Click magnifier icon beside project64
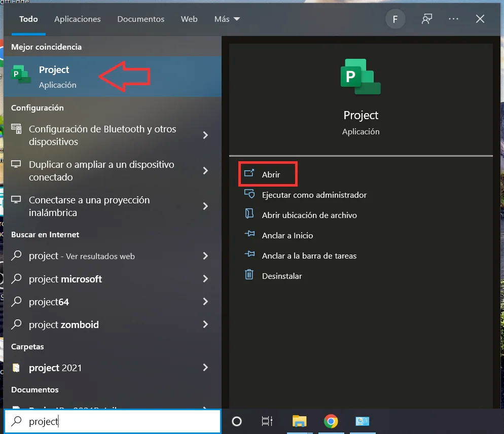Viewport: 504px width, 434px height. click(16, 301)
